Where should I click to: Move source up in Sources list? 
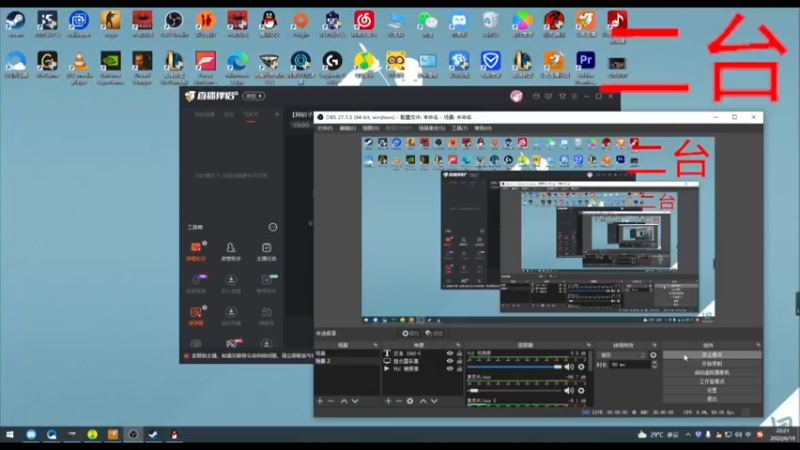tap(423, 401)
